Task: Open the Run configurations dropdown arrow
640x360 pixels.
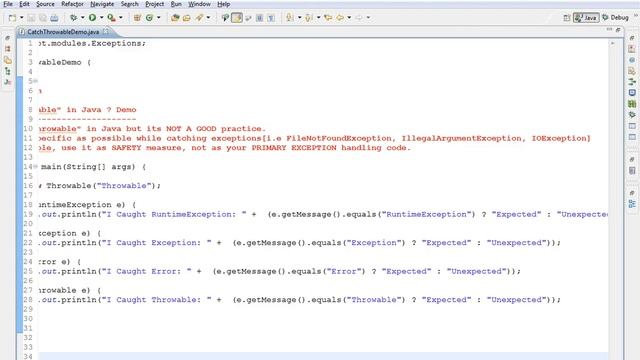Action: 102,18
